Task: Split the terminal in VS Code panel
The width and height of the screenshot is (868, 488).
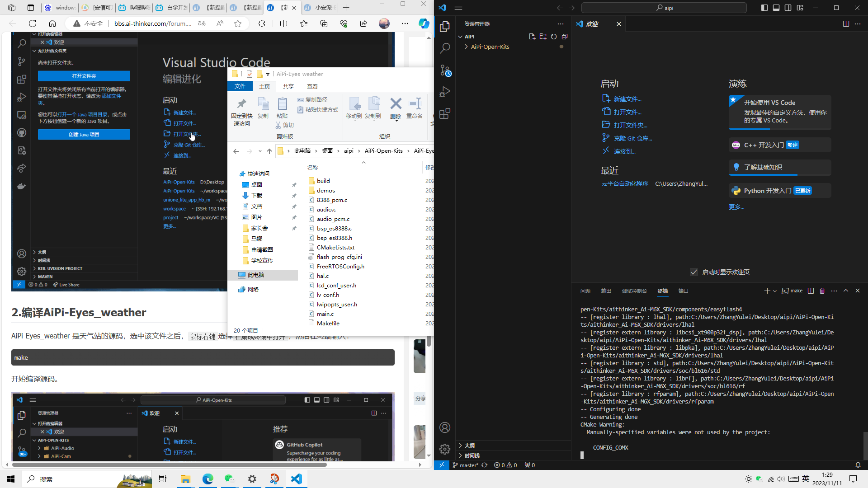Action: (811, 291)
